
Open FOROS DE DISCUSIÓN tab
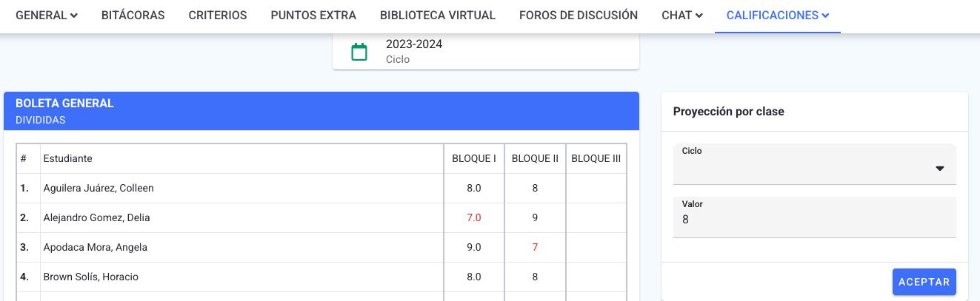tap(579, 16)
